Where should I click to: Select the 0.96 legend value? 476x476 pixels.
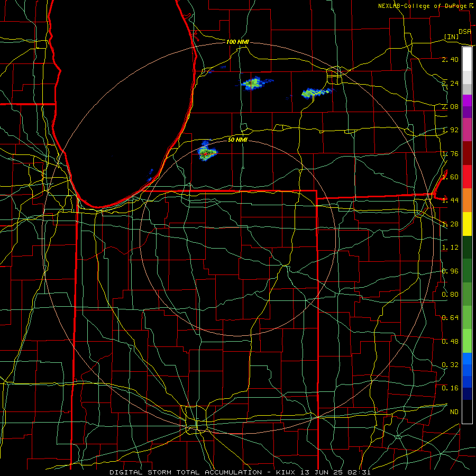(450, 271)
